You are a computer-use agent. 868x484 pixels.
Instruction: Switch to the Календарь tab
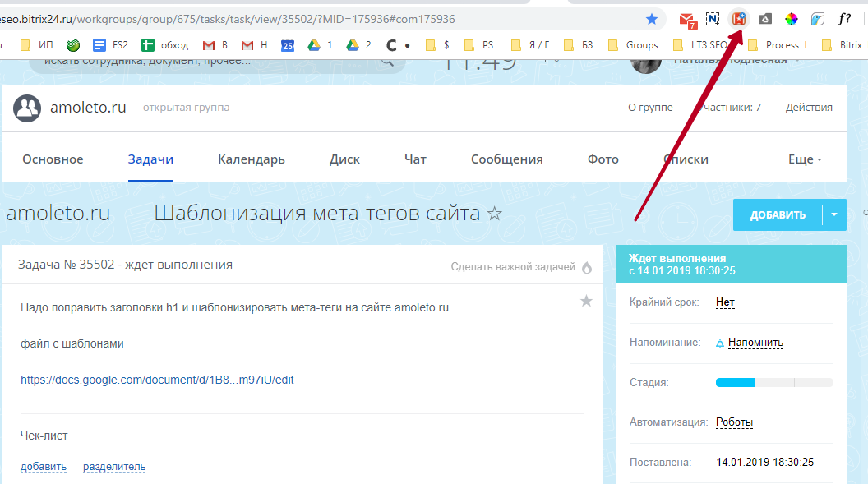252,159
